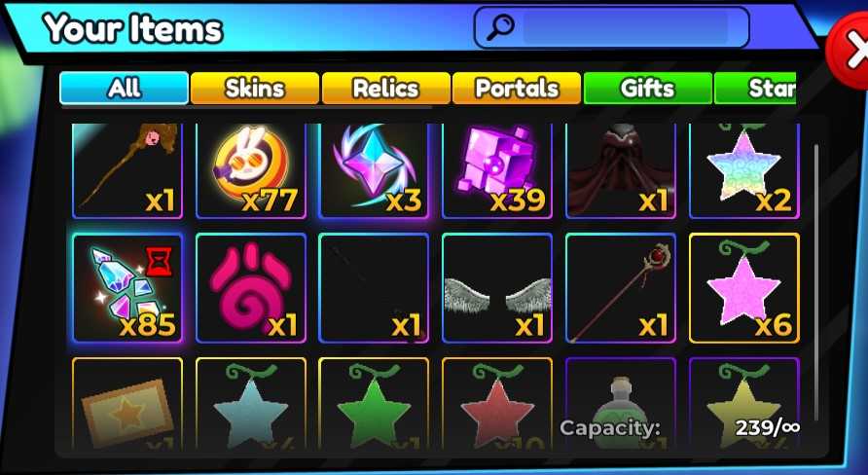Select the crystal shards item x85
868x475 pixels.
click(127, 288)
